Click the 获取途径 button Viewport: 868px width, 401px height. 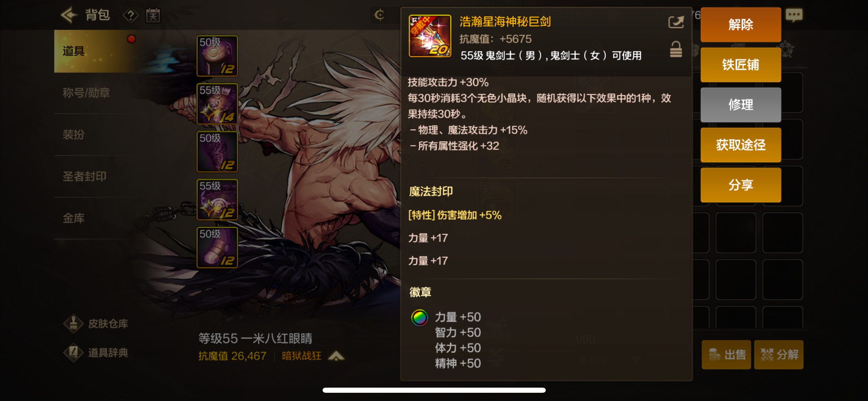pos(741,145)
